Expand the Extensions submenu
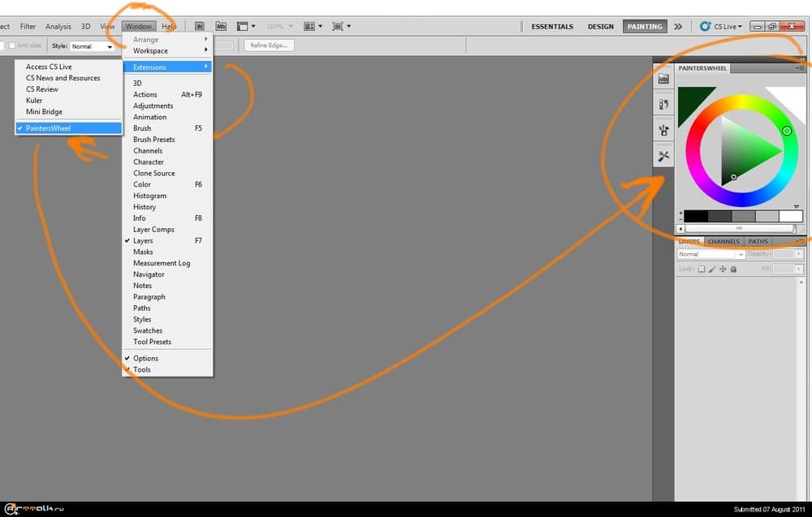The image size is (812, 517). pos(168,67)
